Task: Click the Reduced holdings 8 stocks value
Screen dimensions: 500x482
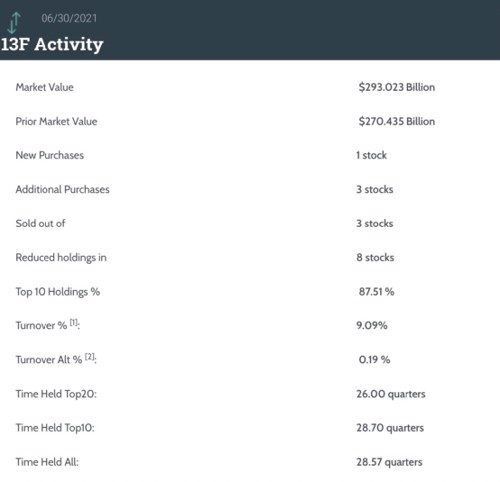Action: (x=375, y=257)
